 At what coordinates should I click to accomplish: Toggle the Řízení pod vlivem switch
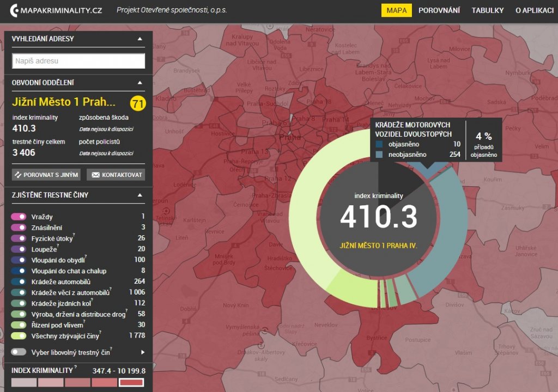coord(19,325)
